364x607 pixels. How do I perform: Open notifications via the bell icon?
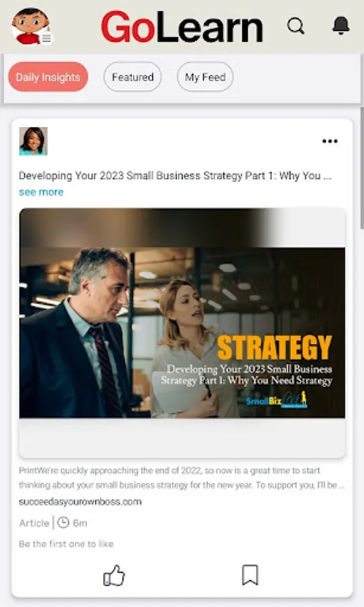point(341,26)
